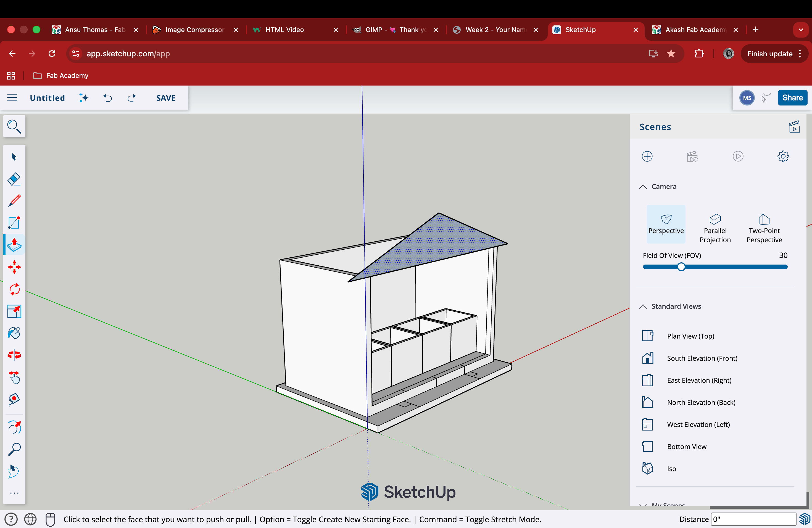The height and width of the screenshot is (528, 812).
Task: Collapse the Camera section
Action: [643, 187]
